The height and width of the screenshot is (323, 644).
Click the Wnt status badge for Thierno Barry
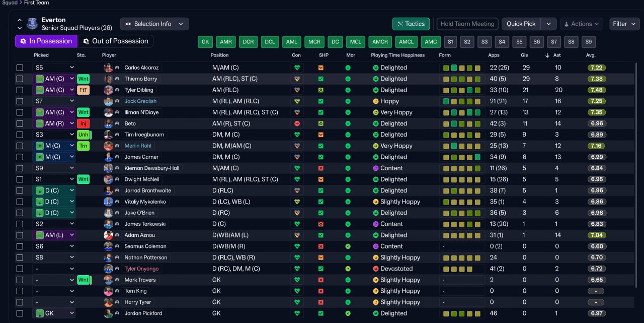[x=84, y=79]
